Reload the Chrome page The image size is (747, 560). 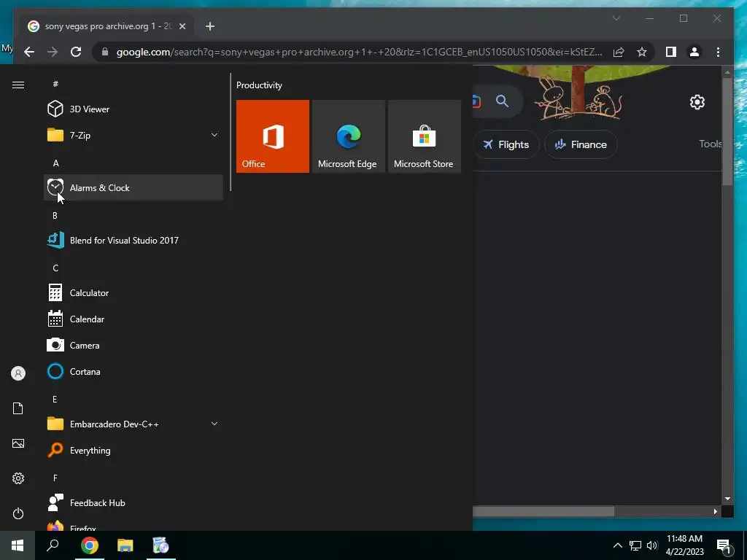(76, 52)
